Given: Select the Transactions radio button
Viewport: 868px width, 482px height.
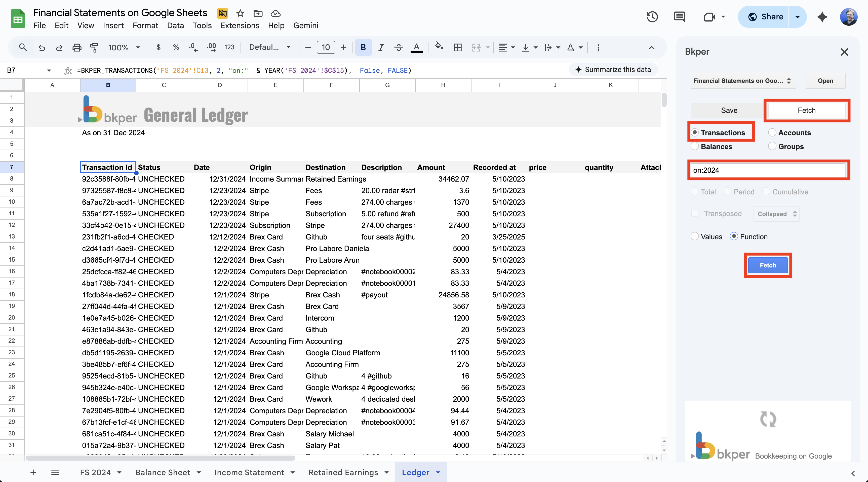Looking at the screenshot, I should tap(695, 132).
